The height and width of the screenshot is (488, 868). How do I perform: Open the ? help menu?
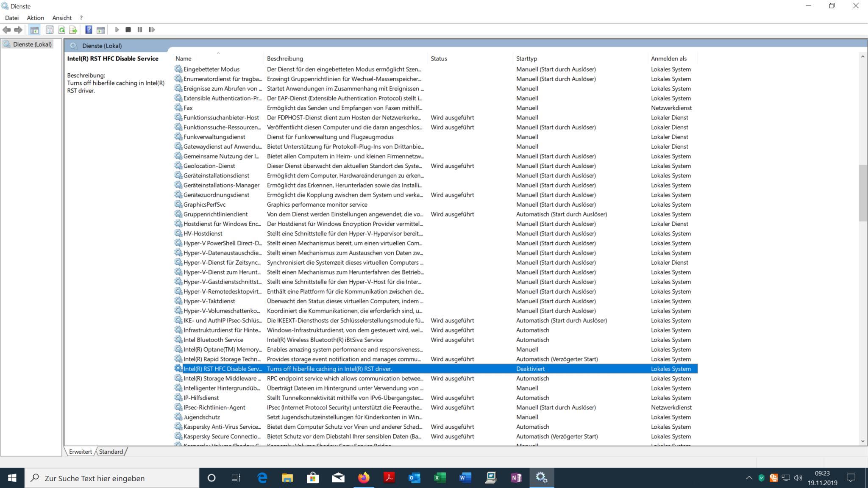(81, 18)
